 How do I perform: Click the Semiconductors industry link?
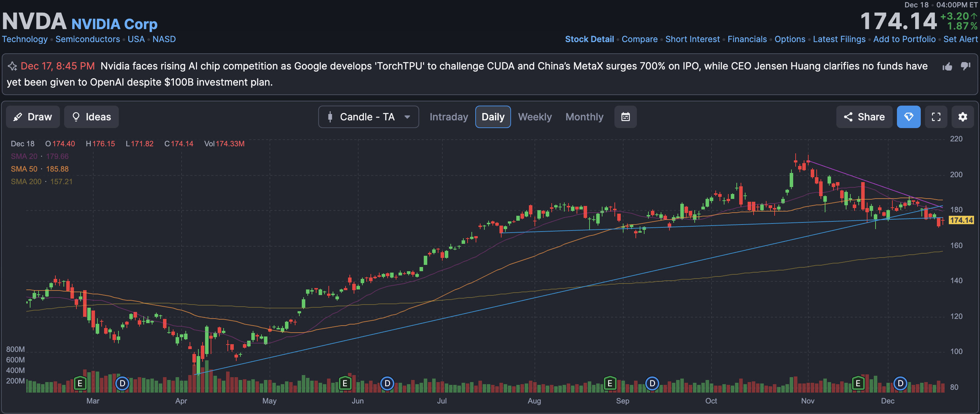coord(88,39)
